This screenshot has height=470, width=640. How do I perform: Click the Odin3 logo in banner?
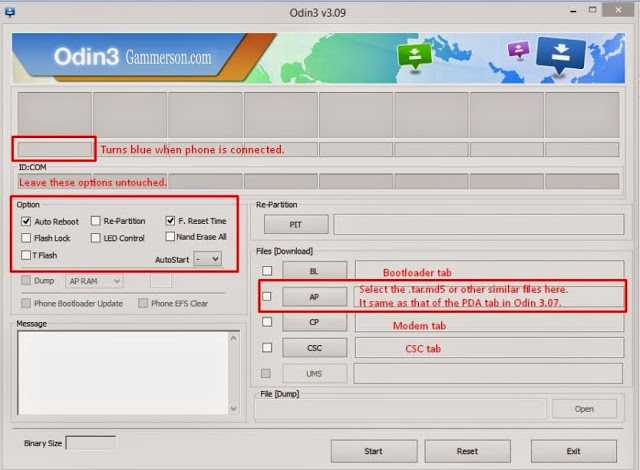(x=68, y=58)
